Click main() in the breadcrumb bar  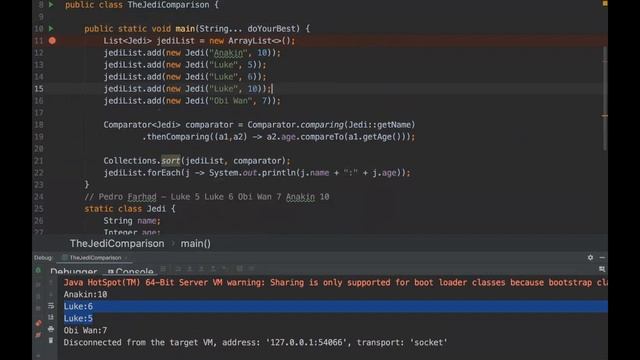point(196,244)
